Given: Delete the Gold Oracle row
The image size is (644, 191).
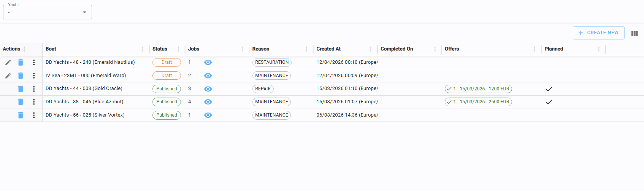Looking at the screenshot, I should point(21,89).
